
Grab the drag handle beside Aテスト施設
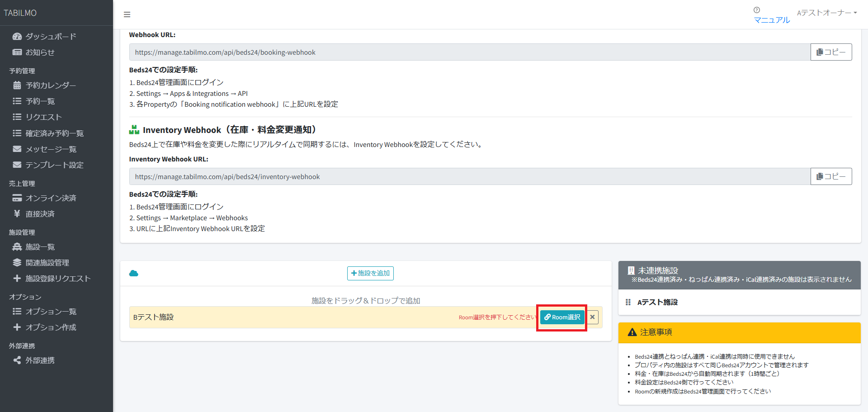(628, 302)
